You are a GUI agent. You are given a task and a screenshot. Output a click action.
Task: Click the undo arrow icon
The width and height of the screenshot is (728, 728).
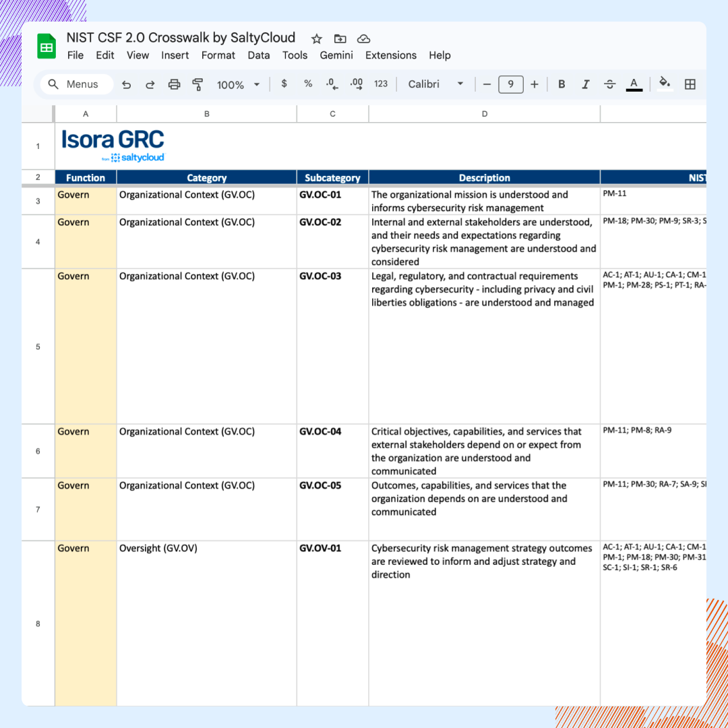pyautogui.click(x=126, y=84)
